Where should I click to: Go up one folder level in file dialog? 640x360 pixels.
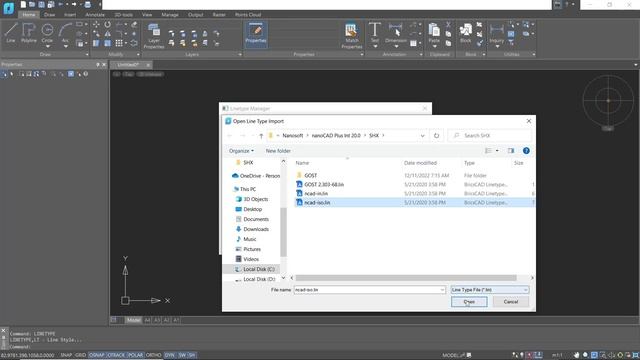click(261, 136)
